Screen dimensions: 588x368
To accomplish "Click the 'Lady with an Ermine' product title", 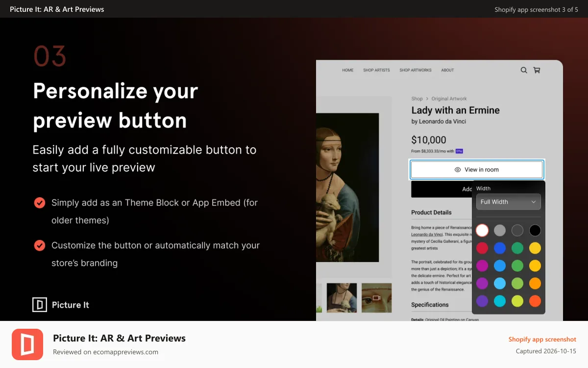I will (x=455, y=110).
